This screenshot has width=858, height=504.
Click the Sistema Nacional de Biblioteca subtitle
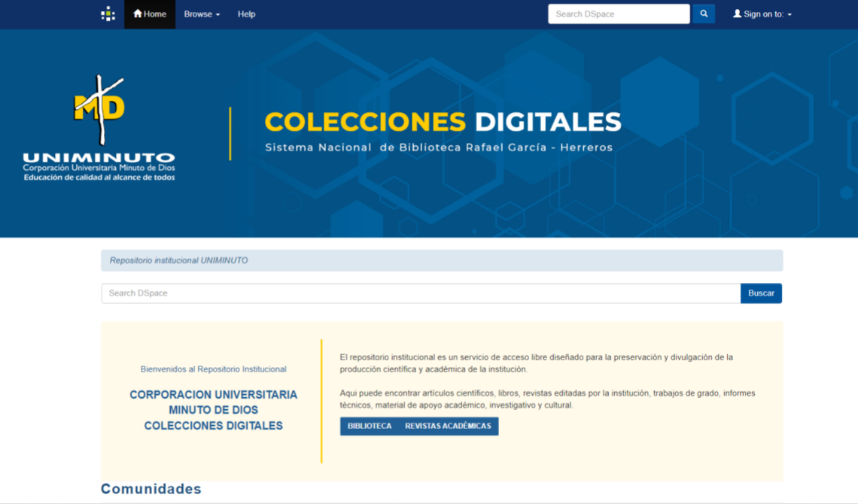[x=439, y=147]
